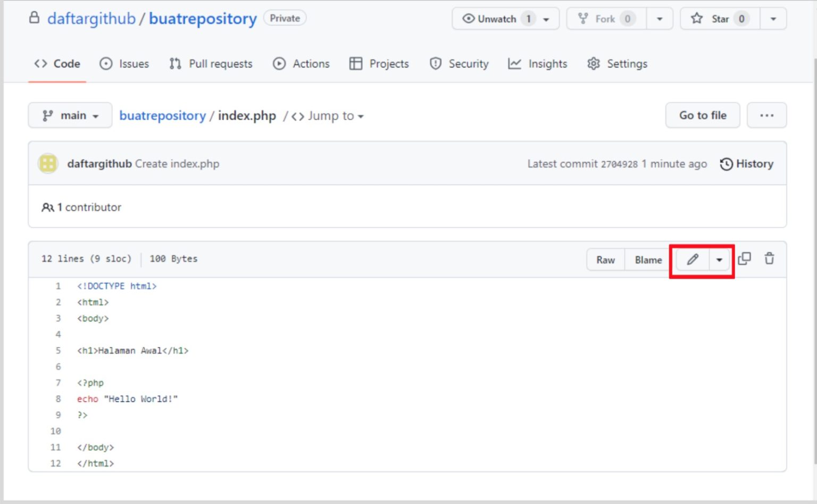
Task: Open the main branch selector
Action: (x=70, y=115)
